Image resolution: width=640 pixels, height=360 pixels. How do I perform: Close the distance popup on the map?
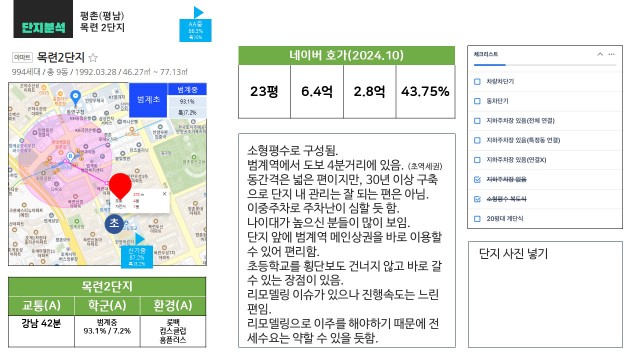164,194
